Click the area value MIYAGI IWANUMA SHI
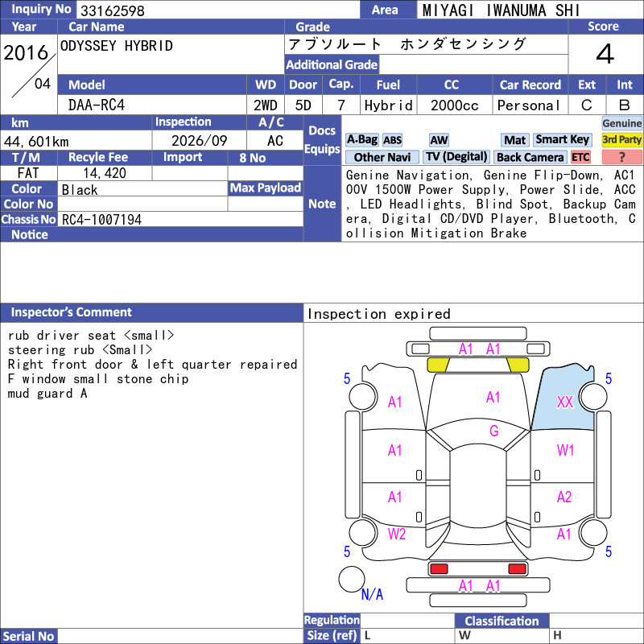644x644 pixels. point(501,10)
